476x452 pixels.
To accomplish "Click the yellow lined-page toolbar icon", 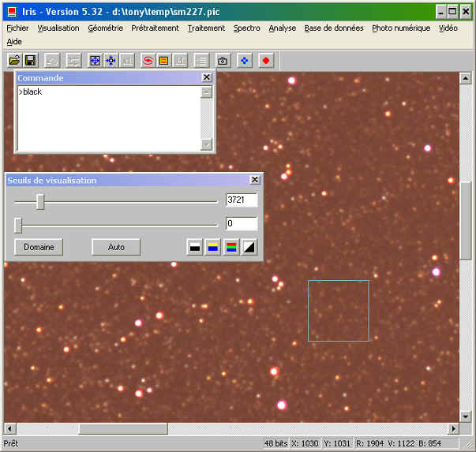I will click(x=163, y=61).
